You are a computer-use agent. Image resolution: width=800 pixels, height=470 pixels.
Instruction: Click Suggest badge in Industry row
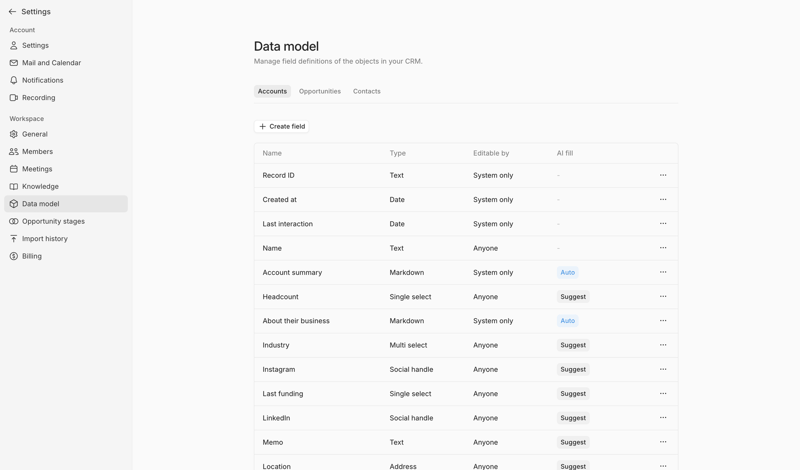pos(573,345)
